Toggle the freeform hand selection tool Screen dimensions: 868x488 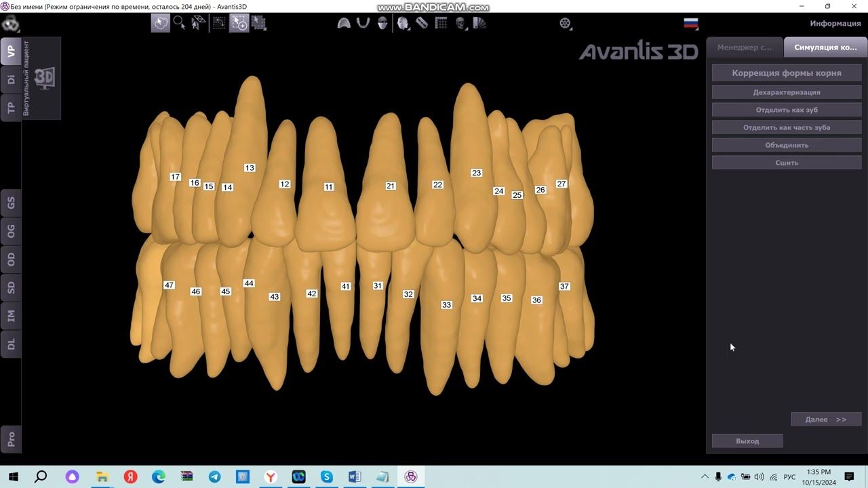[x=161, y=23]
